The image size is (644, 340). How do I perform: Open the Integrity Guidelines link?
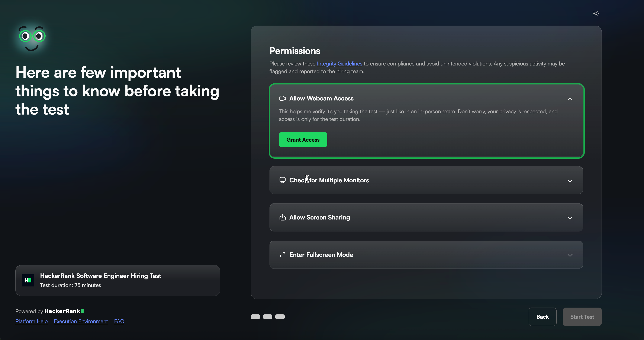[339, 64]
